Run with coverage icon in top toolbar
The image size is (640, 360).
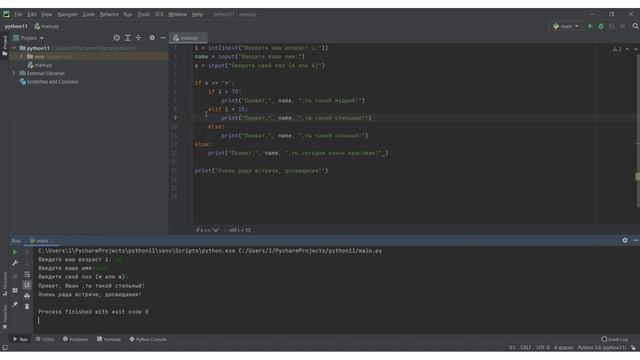coord(611,26)
